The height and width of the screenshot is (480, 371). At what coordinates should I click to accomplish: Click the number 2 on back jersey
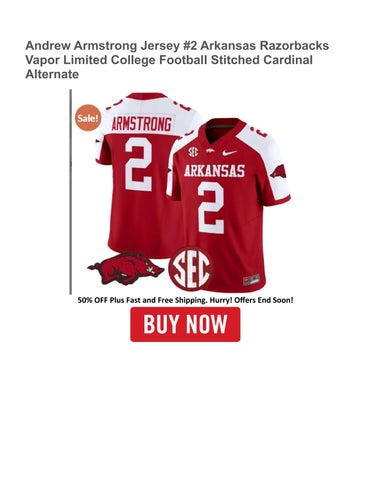139,164
